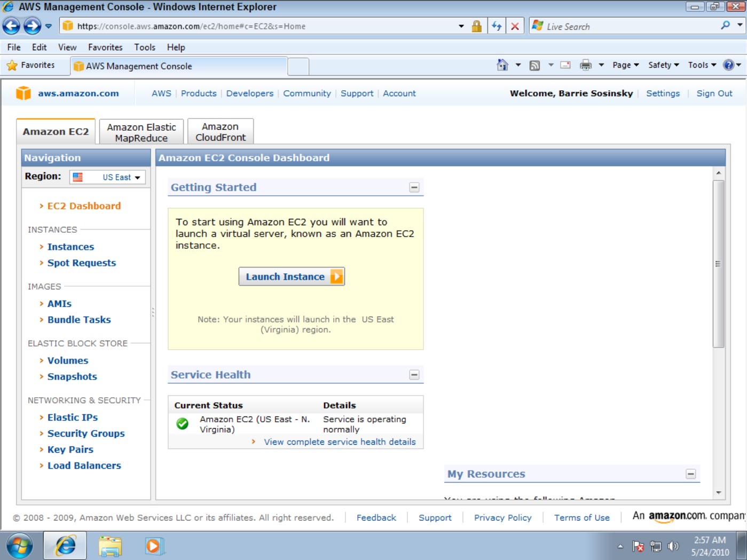Open the View menu
This screenshot has width=747, height=560.
tap(67, 47)
